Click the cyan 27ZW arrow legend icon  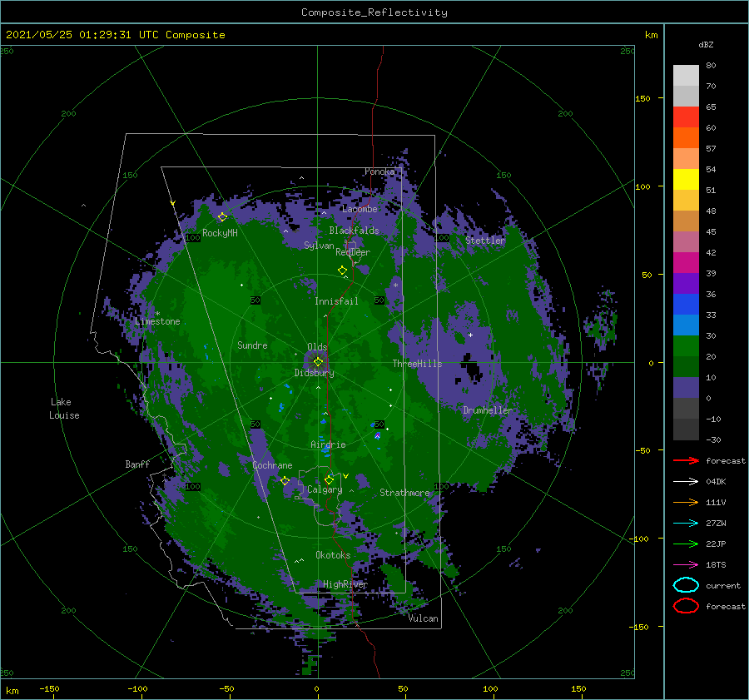click(x=686, y=523)
